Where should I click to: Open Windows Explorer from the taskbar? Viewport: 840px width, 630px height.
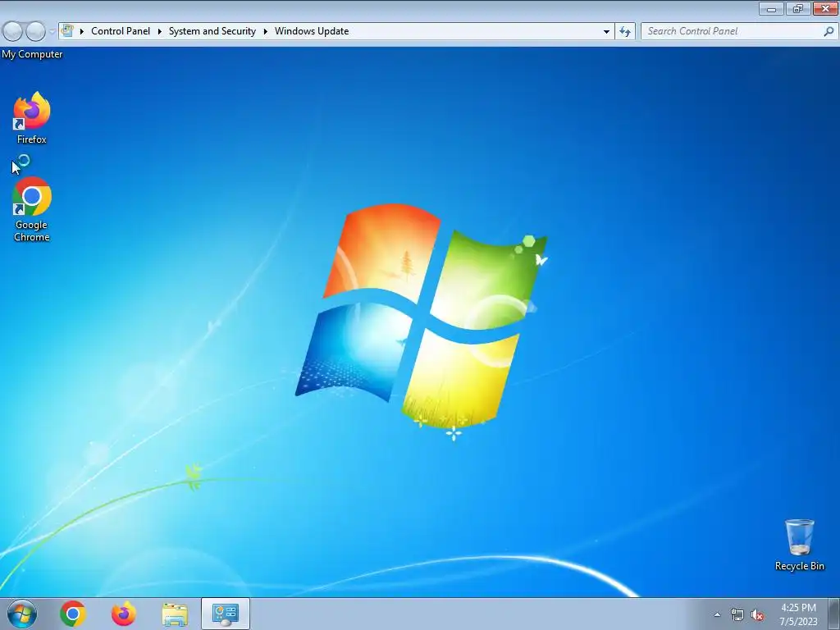click(175, 614)
